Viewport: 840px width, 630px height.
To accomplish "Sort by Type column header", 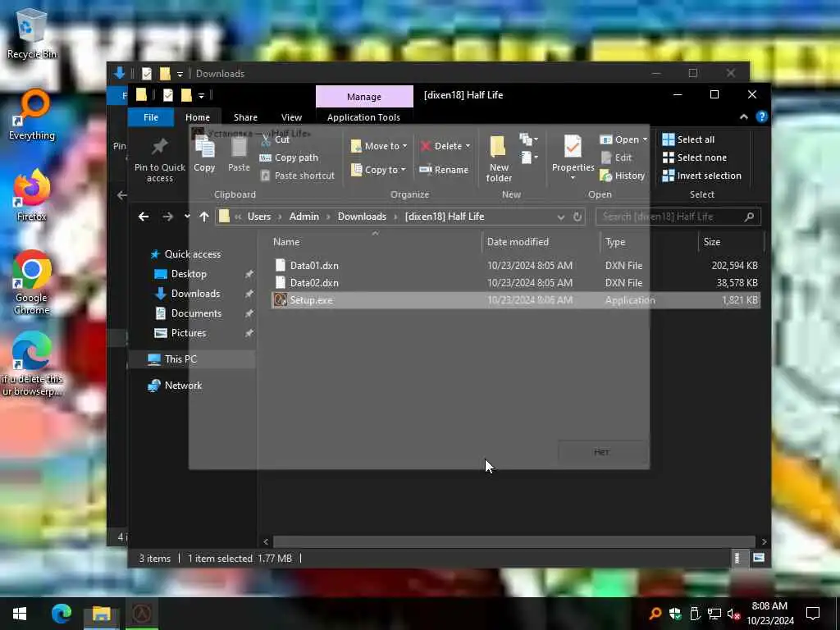I will pos(649,242).
